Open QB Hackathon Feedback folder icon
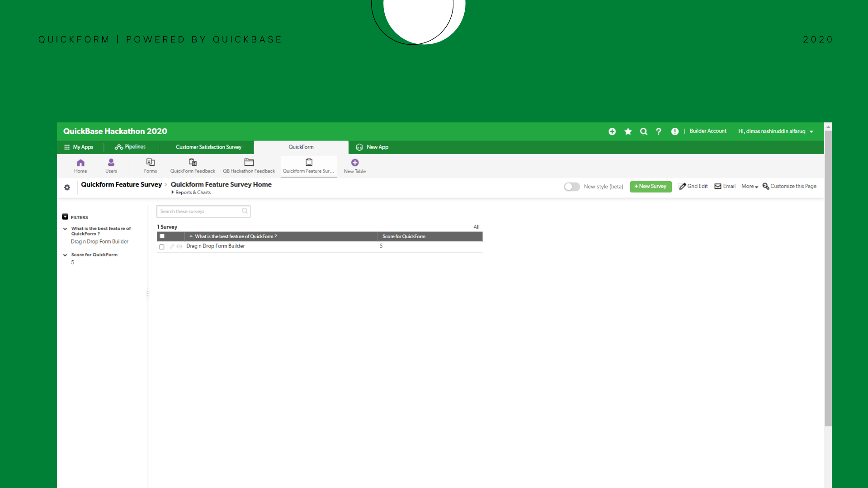The width and height of the screenshot is (868, 488). [x=249, y=163]
